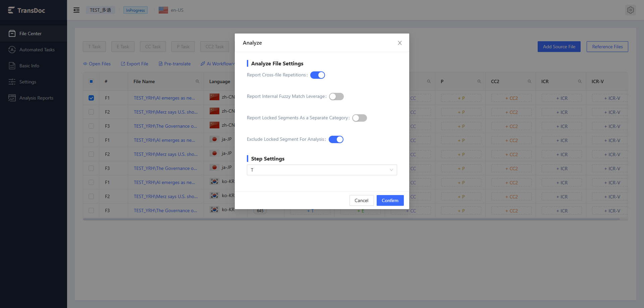The image size is (644, 308).
Task: Click the TEST_多语 project name tag
Action: (x=100, y=10)
